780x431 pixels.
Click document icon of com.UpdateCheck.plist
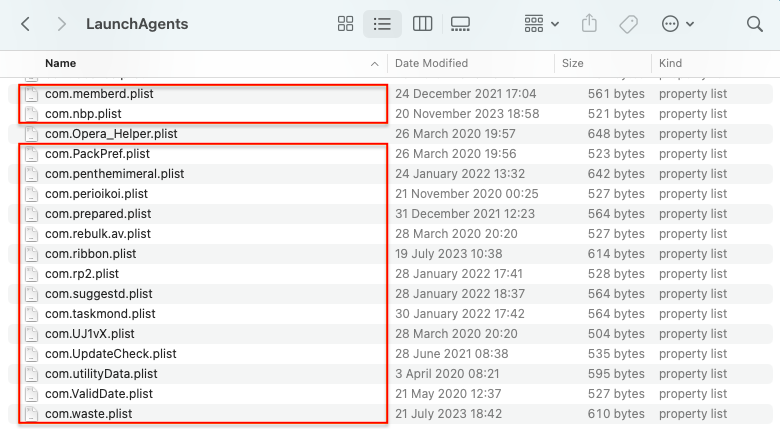pyautogui.click(x=31, y=353)
